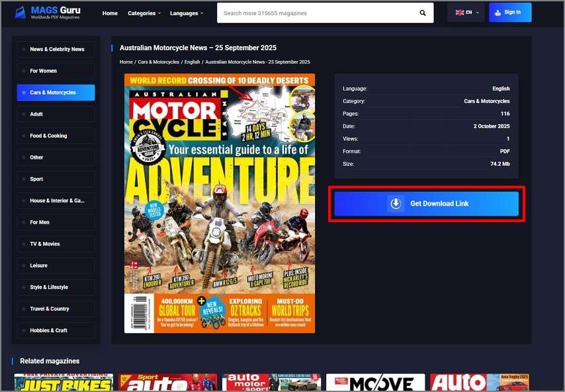Click the MAGS Guru logo icon
Viewport: 565px width, 392px height.
[20, 11]
